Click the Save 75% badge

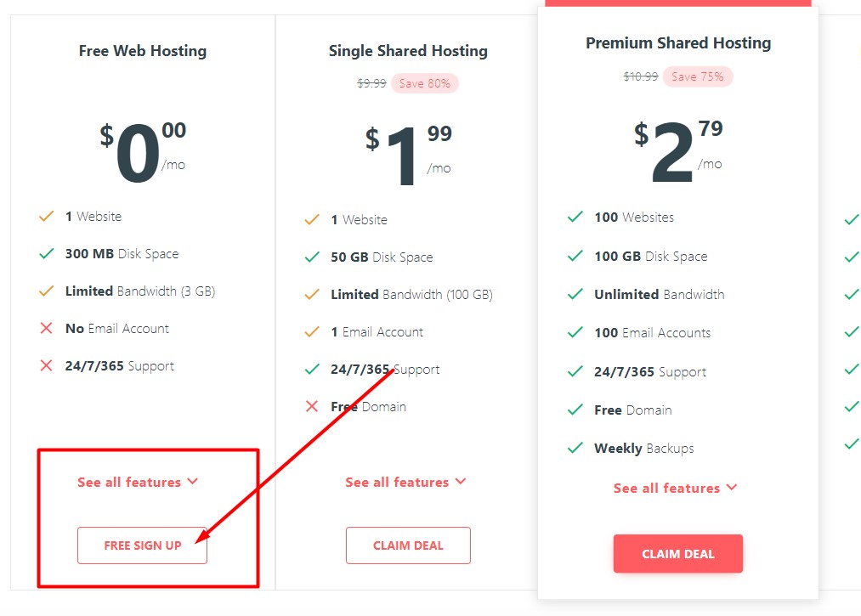pyautogui.click(x=697, y=76)
